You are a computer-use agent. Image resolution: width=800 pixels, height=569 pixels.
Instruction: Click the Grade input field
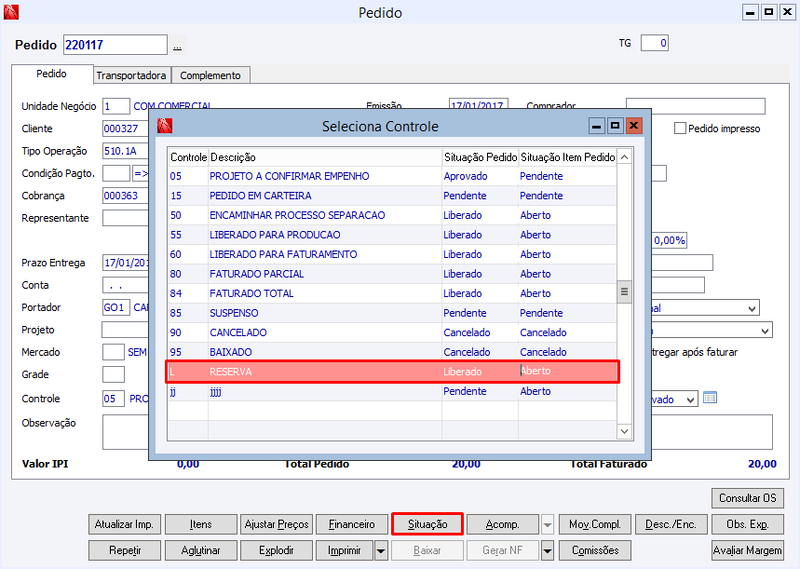coord(113,375)
